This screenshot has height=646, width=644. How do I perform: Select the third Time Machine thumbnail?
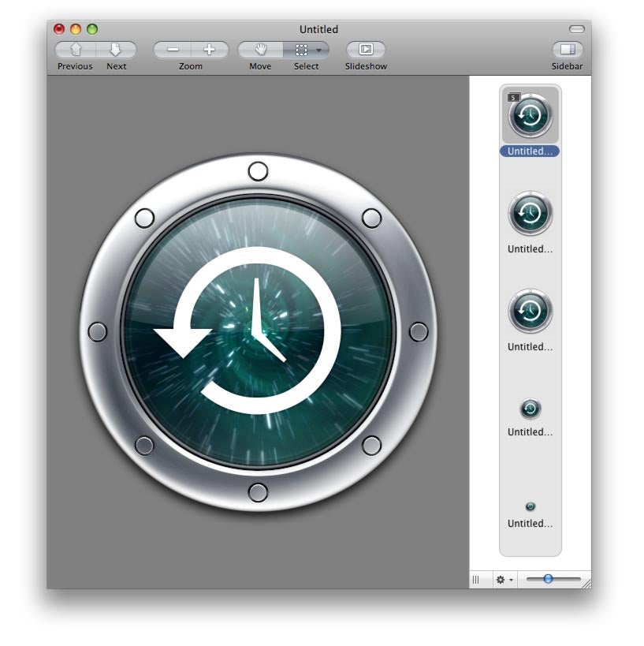530,311
